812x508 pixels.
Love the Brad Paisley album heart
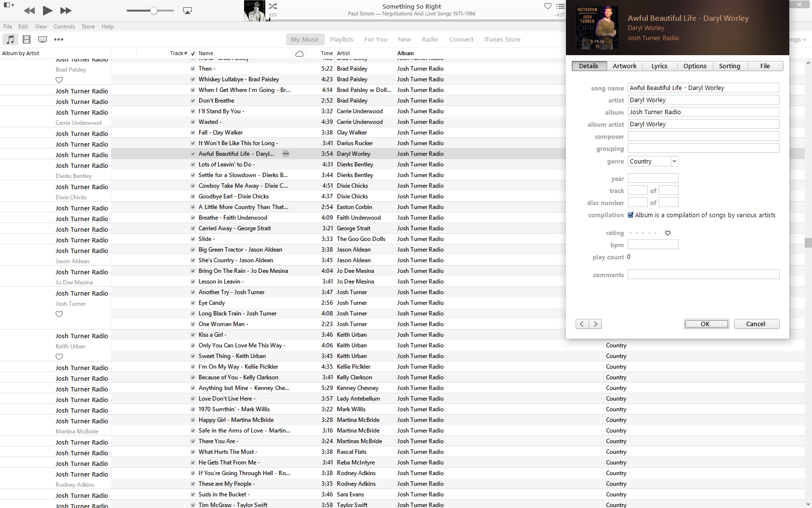(x=59, y=80)
